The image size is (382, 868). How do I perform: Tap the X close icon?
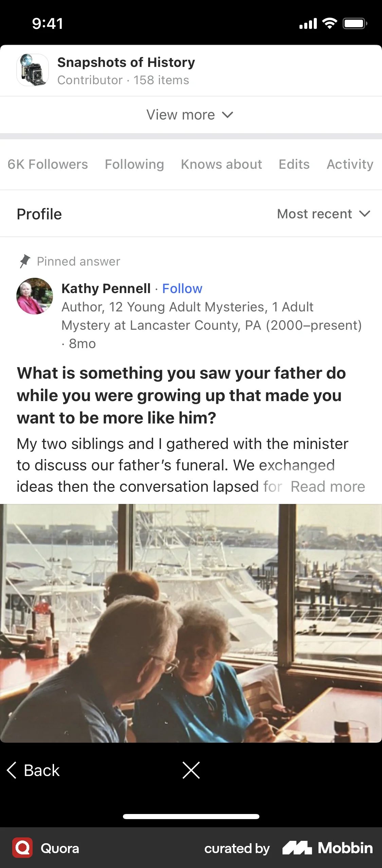(191, 770)
